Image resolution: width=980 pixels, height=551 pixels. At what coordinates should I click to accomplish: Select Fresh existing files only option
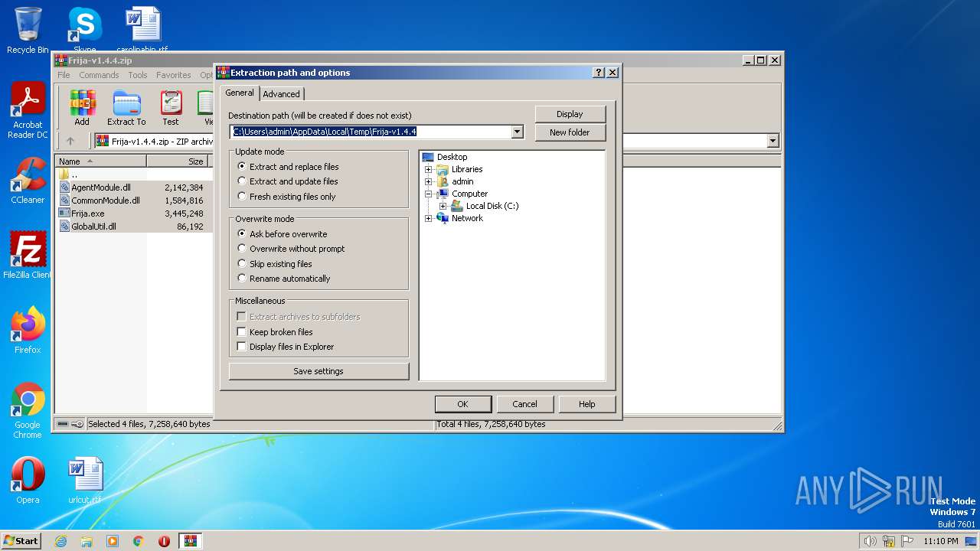286,197
